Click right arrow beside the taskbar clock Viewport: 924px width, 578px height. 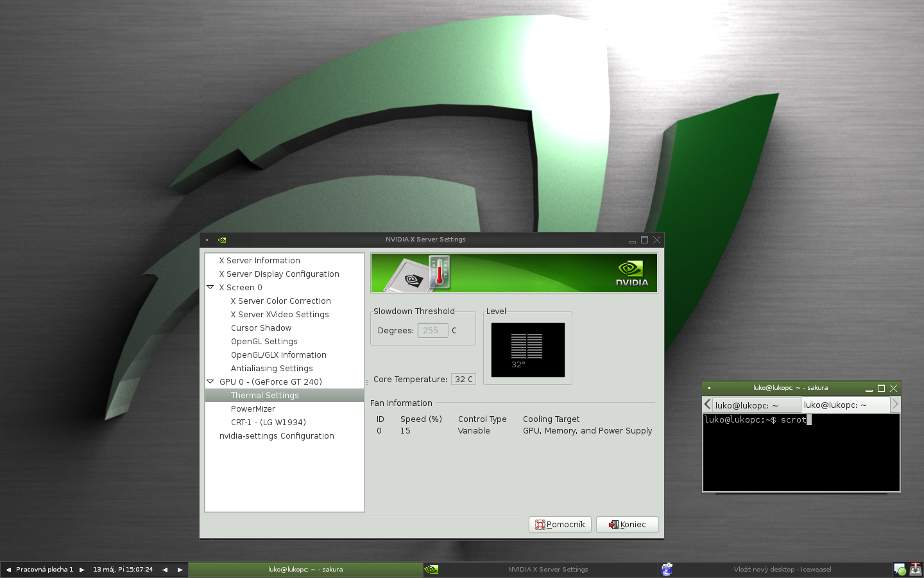180,570
